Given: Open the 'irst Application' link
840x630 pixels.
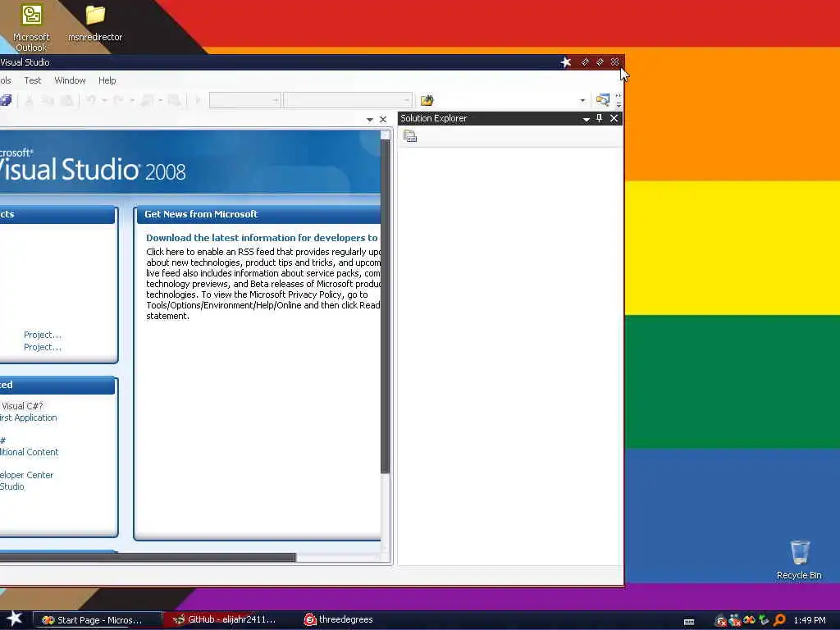Looking at the screenshot, I should click(29, 418).
